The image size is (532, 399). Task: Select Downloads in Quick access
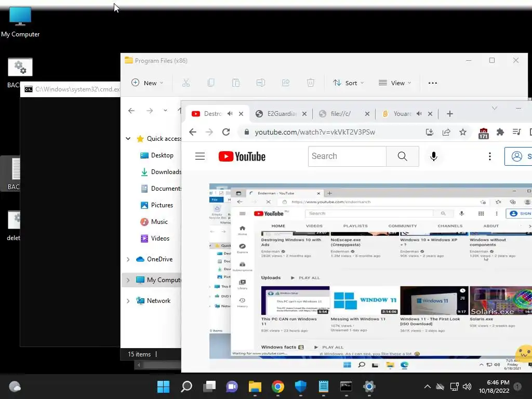click(161, 171)
